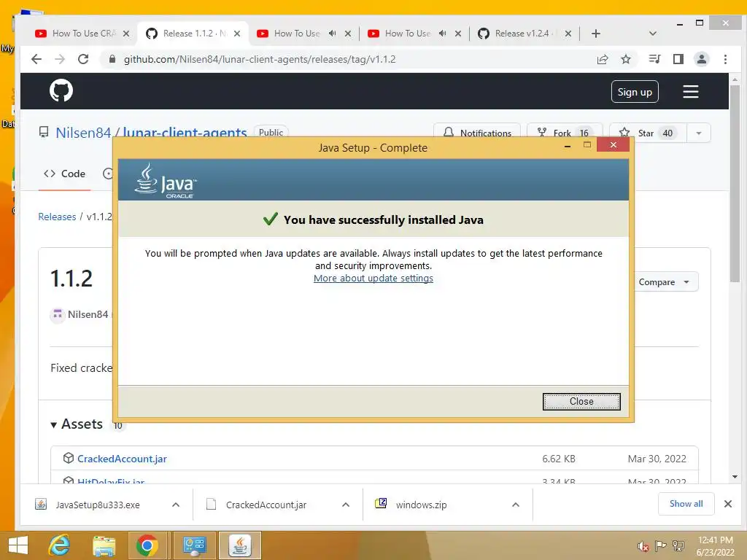Open File Explorer from taskbar
This screenshot has height=560, width=747.
(104, 546)
